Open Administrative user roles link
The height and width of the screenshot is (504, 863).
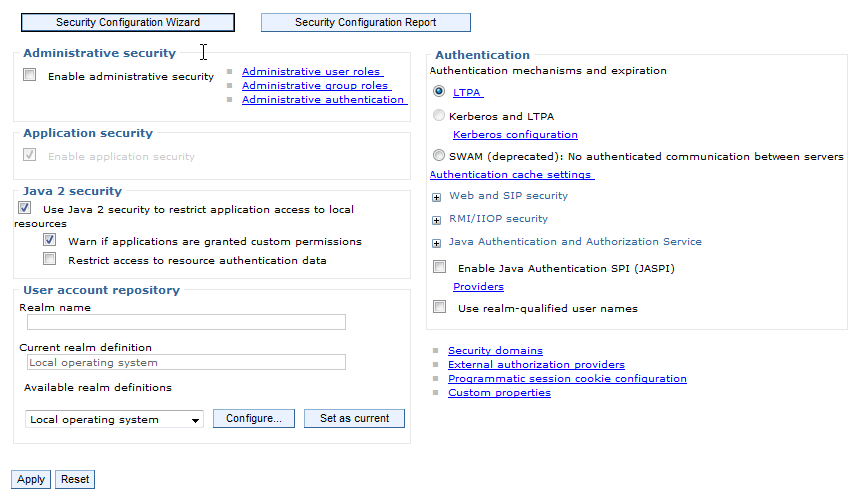[x=312, y=72]
